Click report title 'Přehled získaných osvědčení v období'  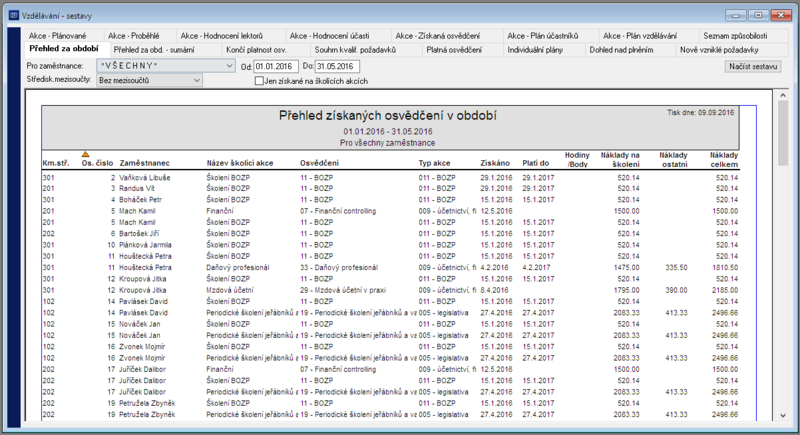(x=388, y=116)
